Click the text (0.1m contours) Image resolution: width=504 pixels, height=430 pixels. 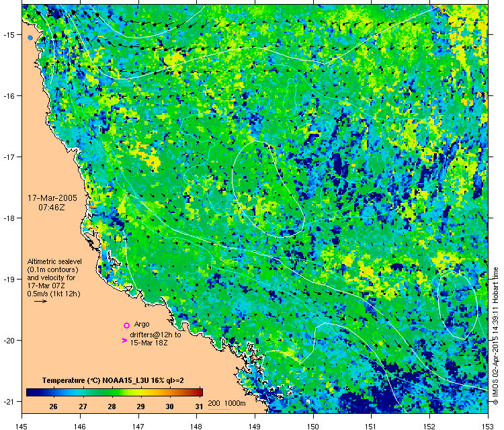pyautogui.click(x=52, y=269)
